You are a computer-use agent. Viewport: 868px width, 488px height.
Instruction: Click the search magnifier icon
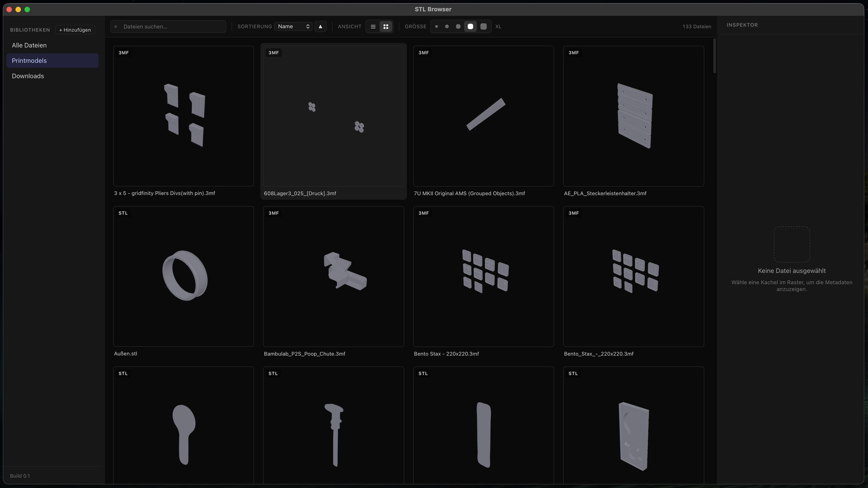tap(116, 27)
